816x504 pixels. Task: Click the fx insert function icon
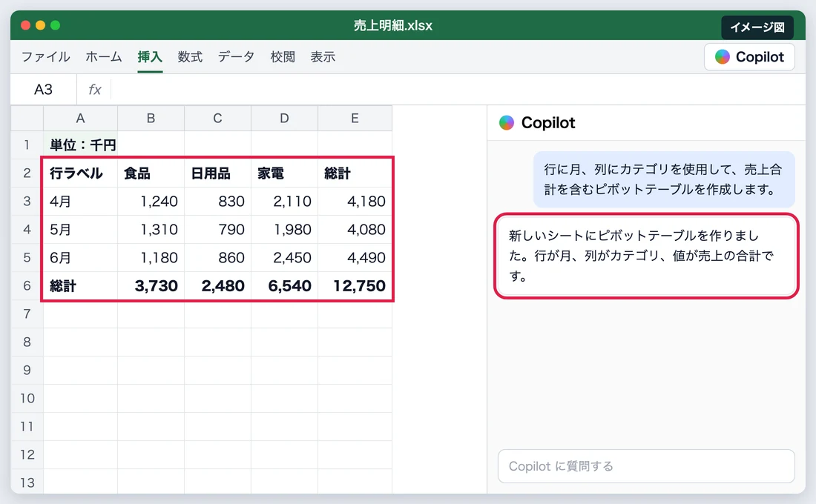[95, 90]
